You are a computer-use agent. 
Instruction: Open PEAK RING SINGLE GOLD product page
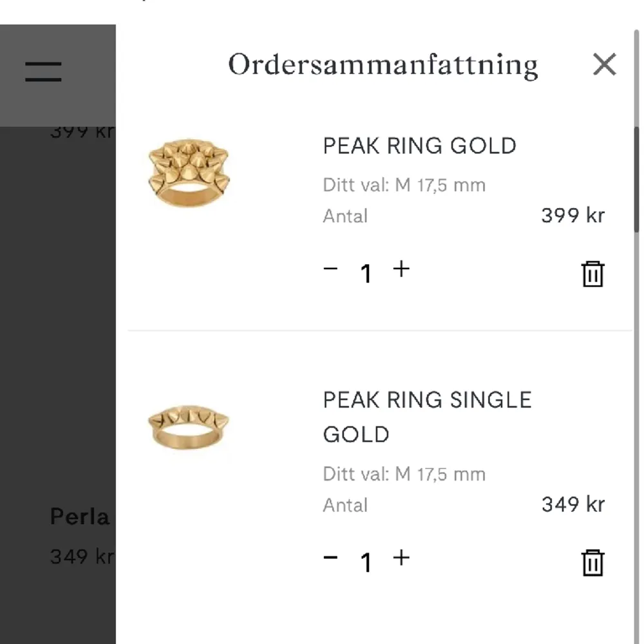(427, 417)
